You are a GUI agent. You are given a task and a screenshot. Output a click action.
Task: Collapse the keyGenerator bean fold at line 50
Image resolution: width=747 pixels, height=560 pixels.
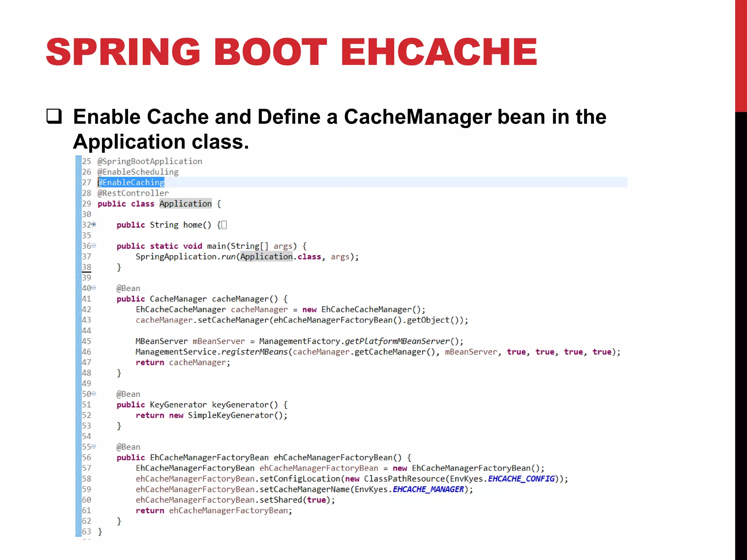click(x=94, y=393)
